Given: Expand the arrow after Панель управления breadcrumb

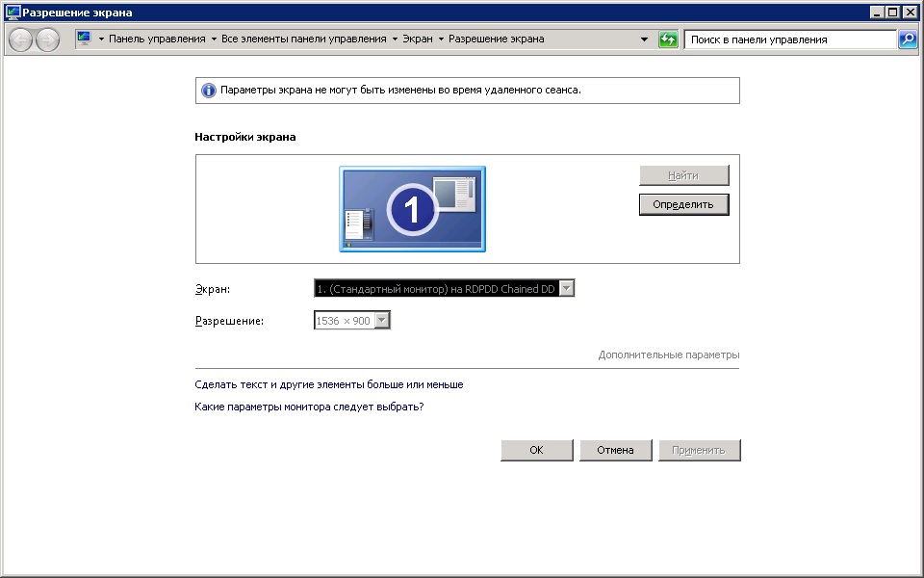Looking at the screenshot, I should 214,39.
